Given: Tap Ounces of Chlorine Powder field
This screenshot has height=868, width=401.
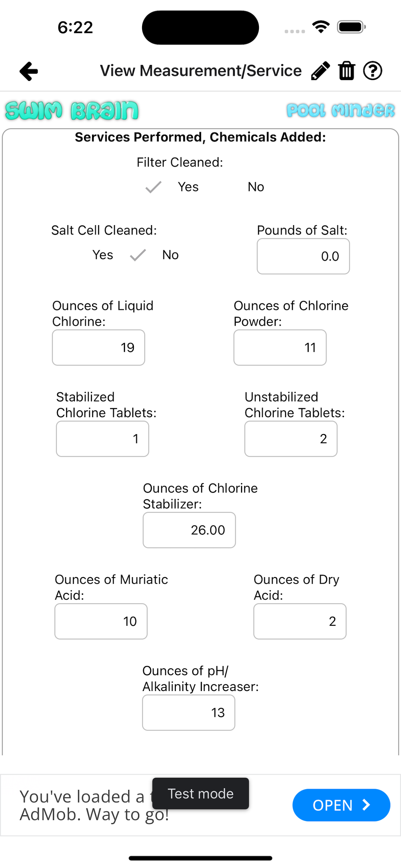Looking at the screenshot, I should click(x=280, y=348).
